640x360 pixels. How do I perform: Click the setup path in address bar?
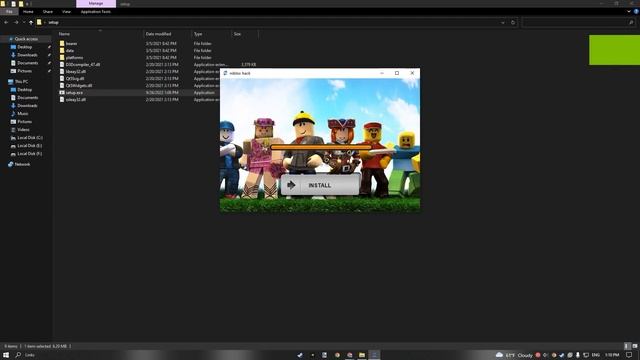53,22
